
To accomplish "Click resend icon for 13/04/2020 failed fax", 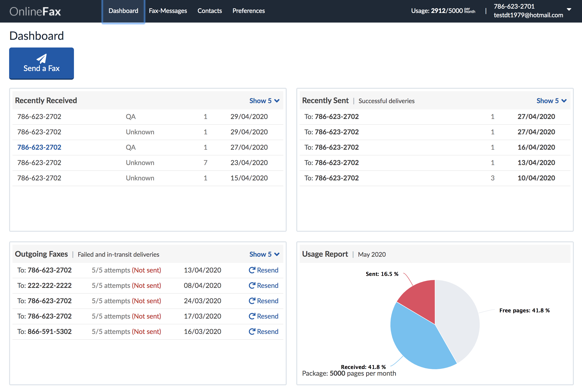I will [x=252, y=270].
